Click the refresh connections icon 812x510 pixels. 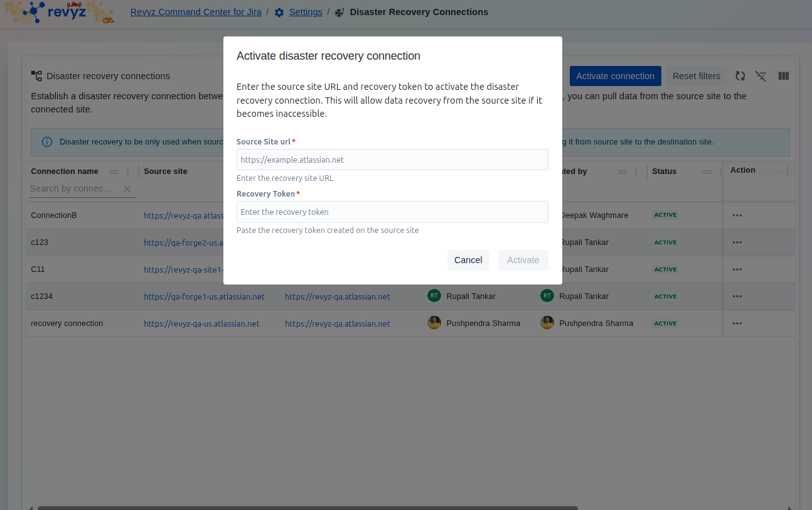[740, 76]
